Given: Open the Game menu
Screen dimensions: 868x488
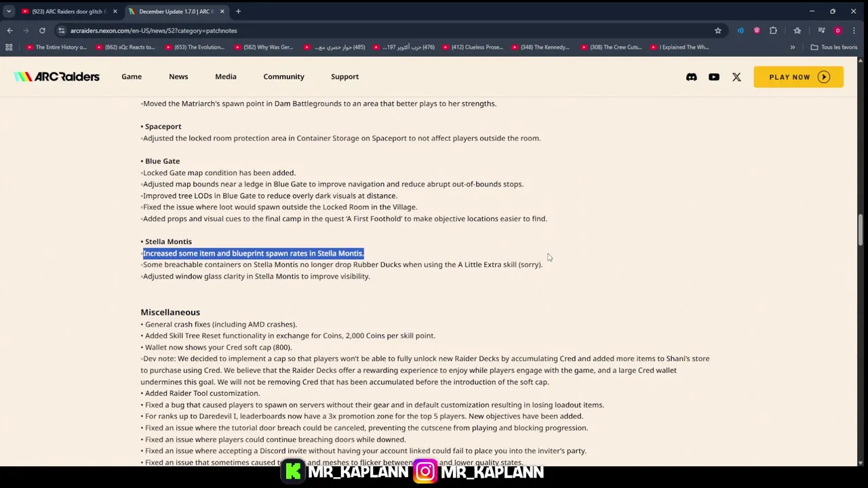Looking at the screenshot, I should pos(132,77).
